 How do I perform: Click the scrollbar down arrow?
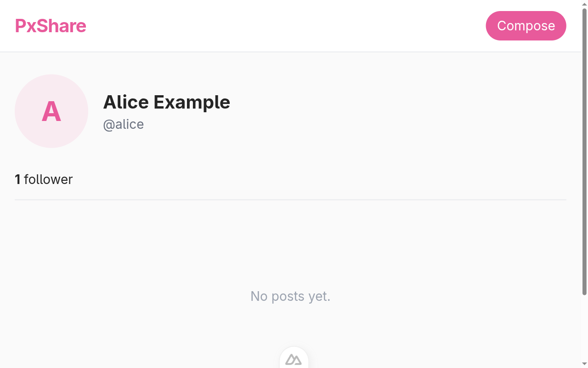[x=584, y=364]
